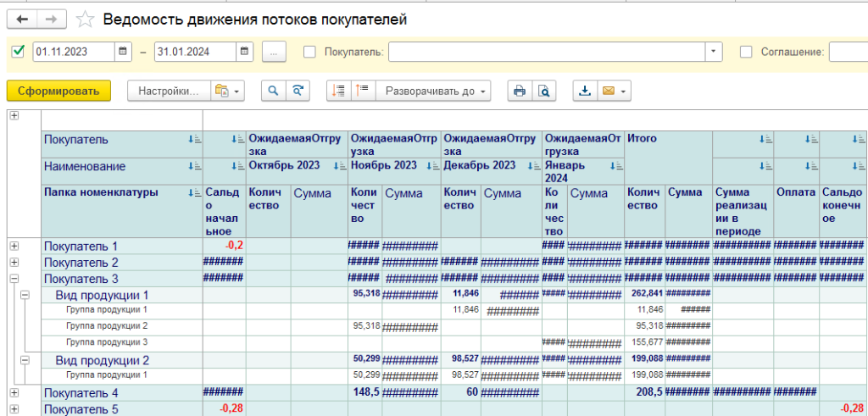The width and height of the screenshot is (868, 416).
Task: Open print preview icon
Action: pyautogui.click(x=544, y=92)
